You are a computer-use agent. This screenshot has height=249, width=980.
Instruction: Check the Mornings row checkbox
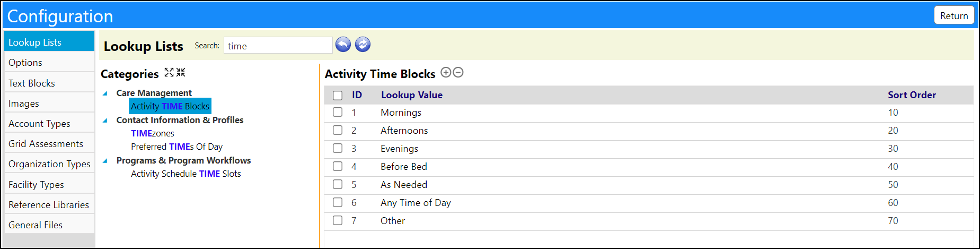[x=338, y=112]
